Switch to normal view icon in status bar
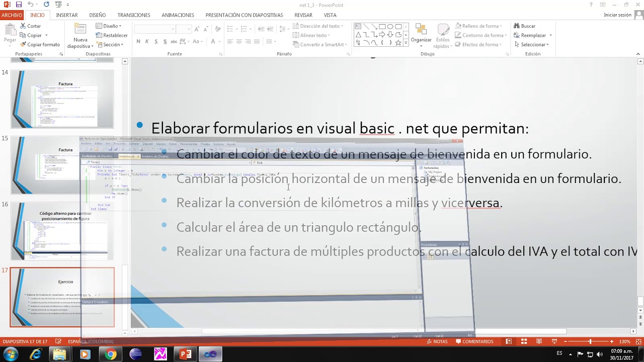 point(509,341)
